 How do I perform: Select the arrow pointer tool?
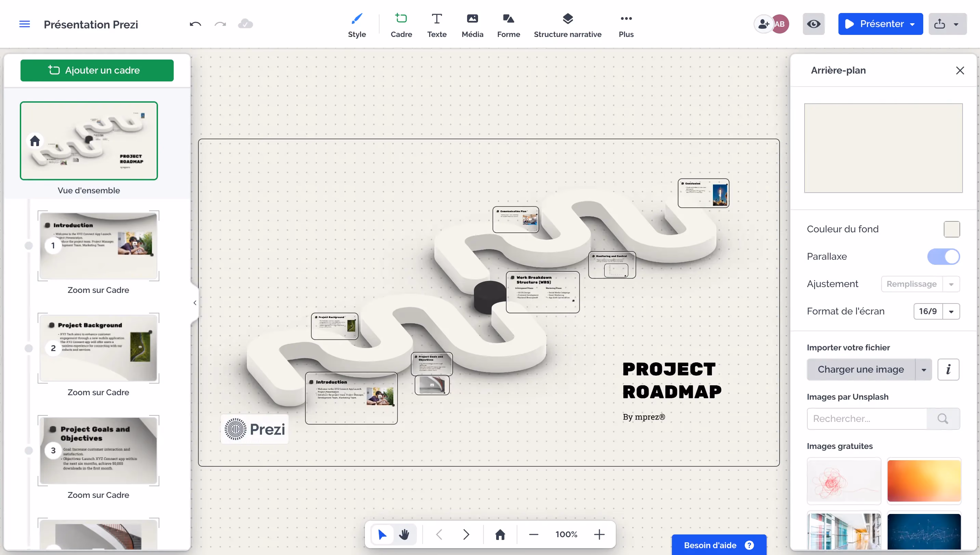coord(382,534)
